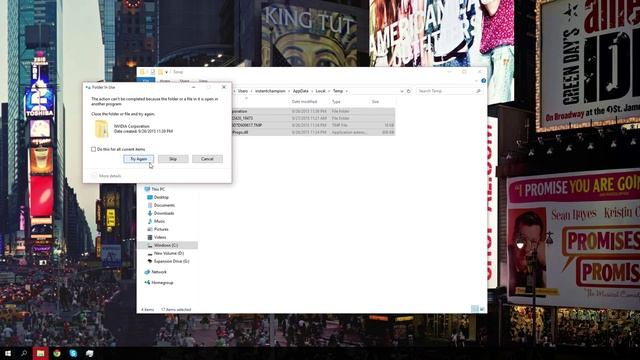Click the Properties quick access icon
Screen dimensions: 640x360
tap(153, 72)
